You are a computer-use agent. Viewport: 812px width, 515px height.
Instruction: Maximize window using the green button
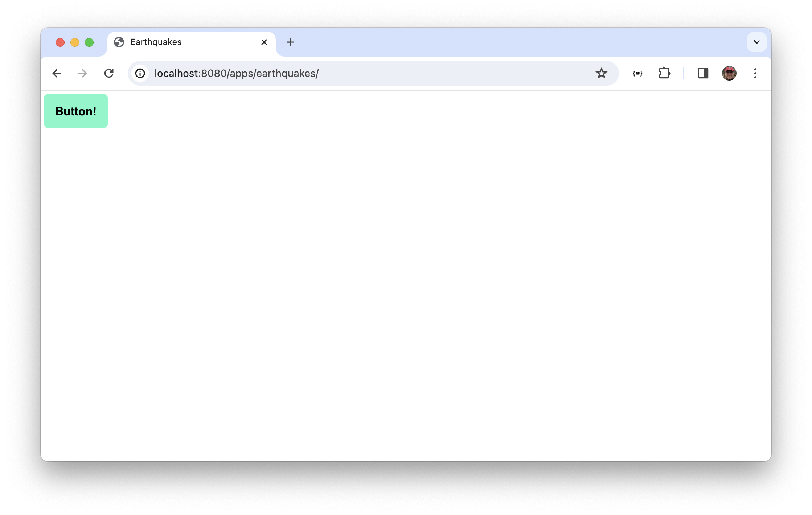coord(89,42)
